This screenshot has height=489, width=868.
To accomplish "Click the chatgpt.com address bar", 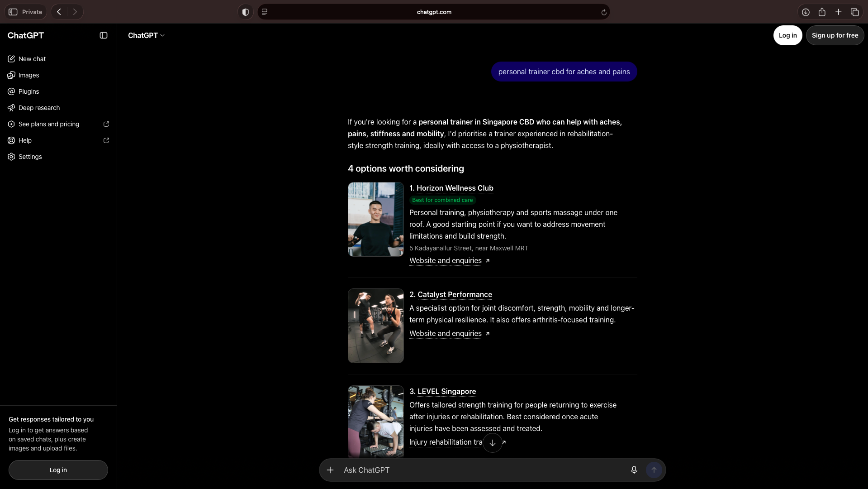I will click(434, 12).
